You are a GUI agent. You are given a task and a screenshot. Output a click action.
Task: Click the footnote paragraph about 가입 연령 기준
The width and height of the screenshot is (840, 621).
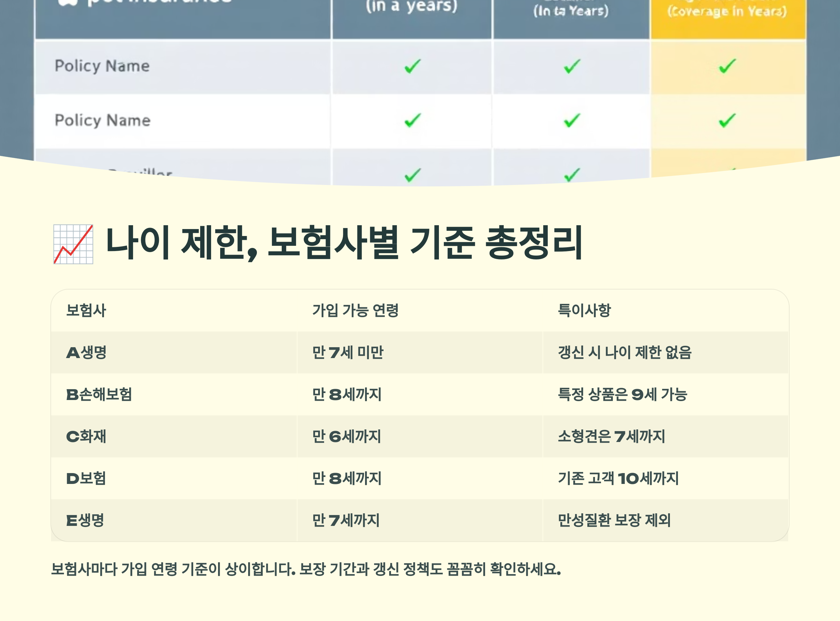306,569
